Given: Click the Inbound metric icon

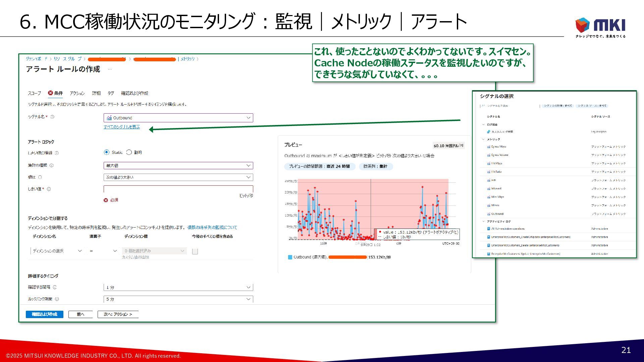Looking at the screenshot, I should click(x=488, y=189).
